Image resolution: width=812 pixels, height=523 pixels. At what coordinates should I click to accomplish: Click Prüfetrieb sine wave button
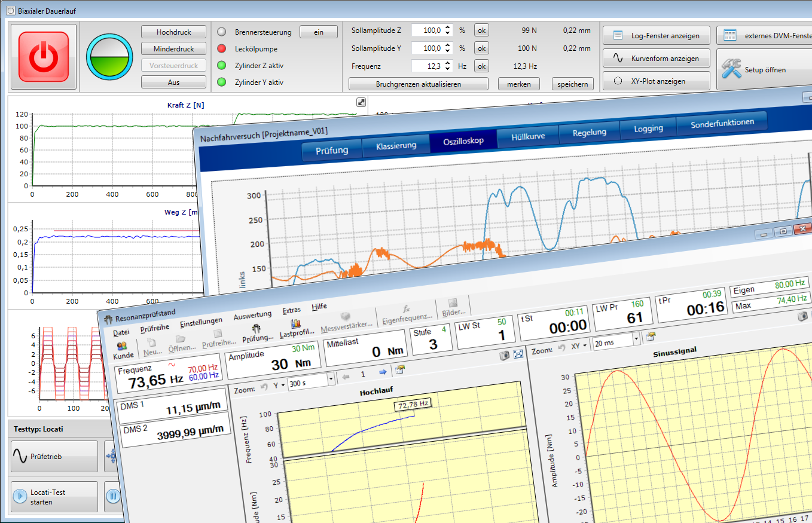[54, 457]
